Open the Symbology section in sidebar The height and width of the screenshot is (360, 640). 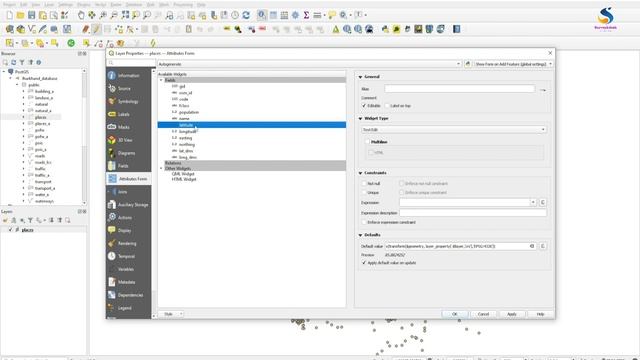pyautogui.click(x=129, y=101)
